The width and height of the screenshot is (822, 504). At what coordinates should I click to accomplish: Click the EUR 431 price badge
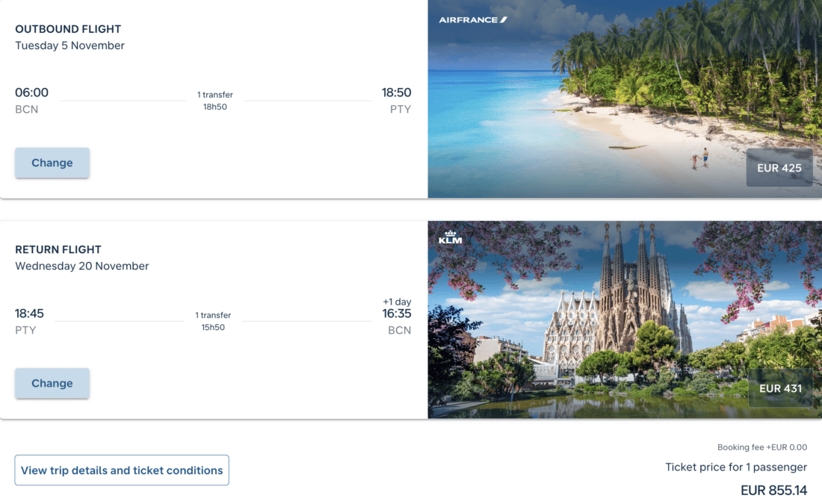(x=780, y=388)
